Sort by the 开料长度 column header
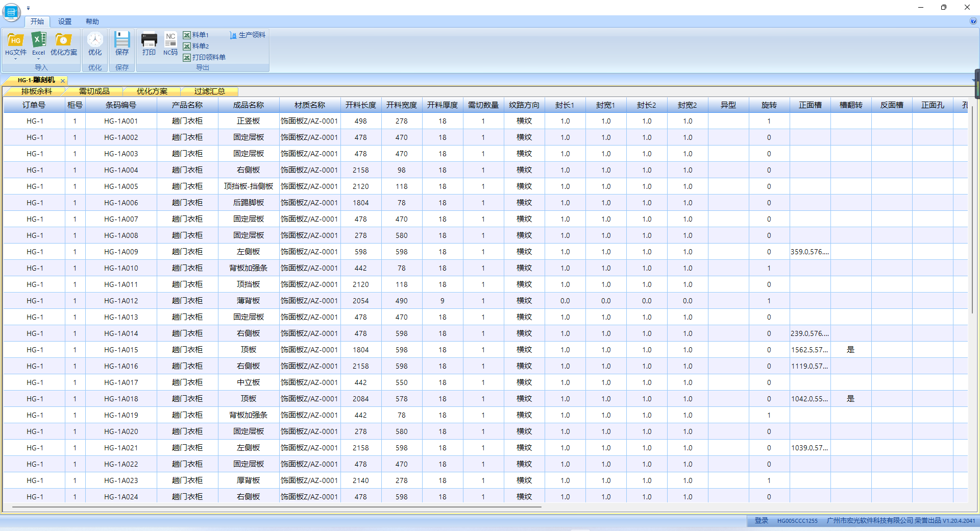The height and width of the screenshot is (531, 980). coord(361,105)
